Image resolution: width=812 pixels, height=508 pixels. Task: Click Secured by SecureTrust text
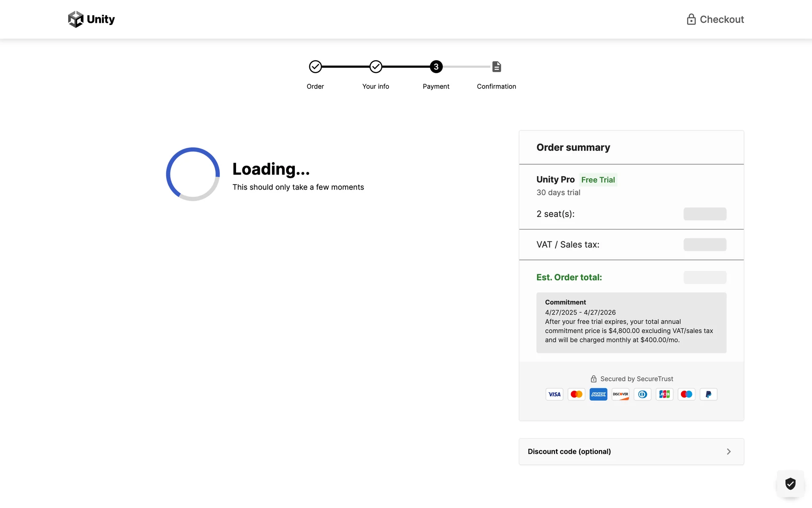click(x=636, y=379)
